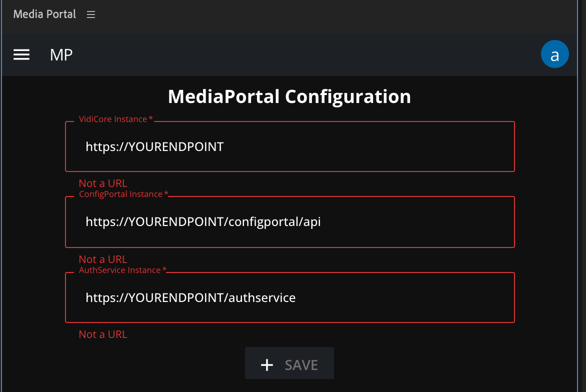Screen dimensions: 586x392
Task: Focus the ConfigPortal Instance input field
Action: pyautogui.click(x=290, y=221)
